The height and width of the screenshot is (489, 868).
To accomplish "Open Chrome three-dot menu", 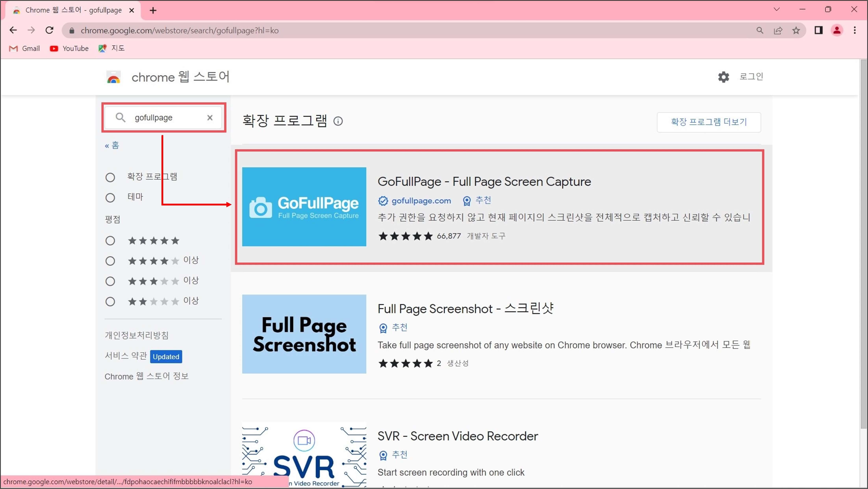I will click(855, 31).
